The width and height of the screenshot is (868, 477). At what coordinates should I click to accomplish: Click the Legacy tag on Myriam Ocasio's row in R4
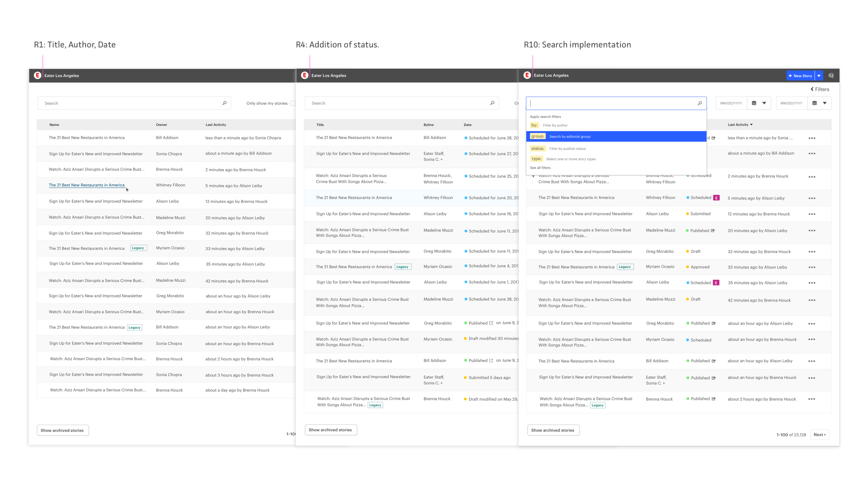tap(403, 267)
